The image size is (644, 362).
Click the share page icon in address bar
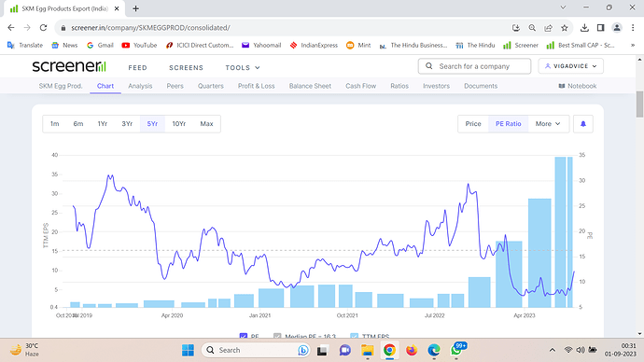point(548,28)
